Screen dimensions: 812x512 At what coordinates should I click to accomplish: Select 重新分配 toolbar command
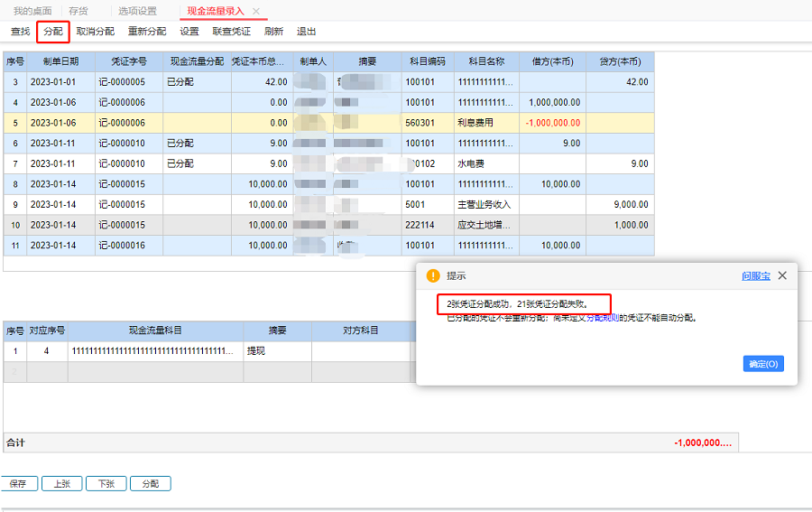coord(147,32)
